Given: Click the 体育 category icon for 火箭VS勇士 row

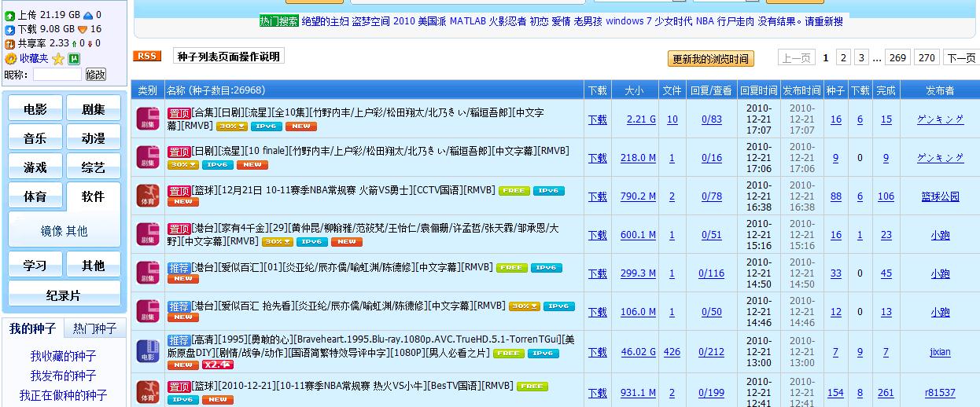Looking at the screenshot, I should (x=148, y=196).
